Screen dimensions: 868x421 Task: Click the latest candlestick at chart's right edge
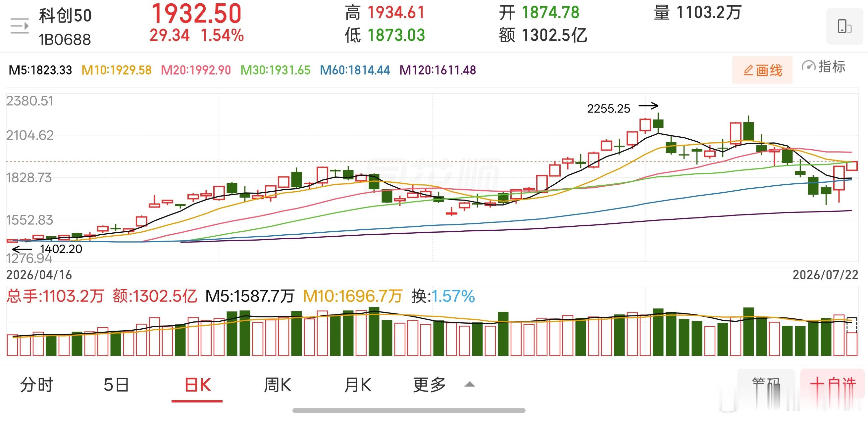click(852, 166)
